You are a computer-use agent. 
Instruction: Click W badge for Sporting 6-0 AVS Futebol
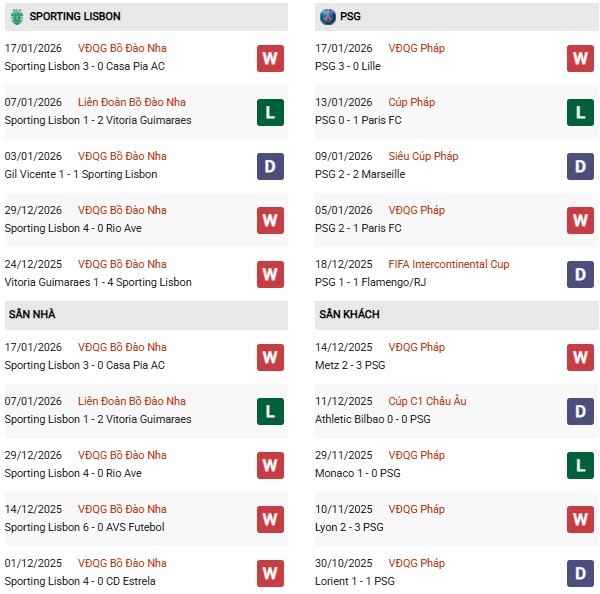[270, 519]
